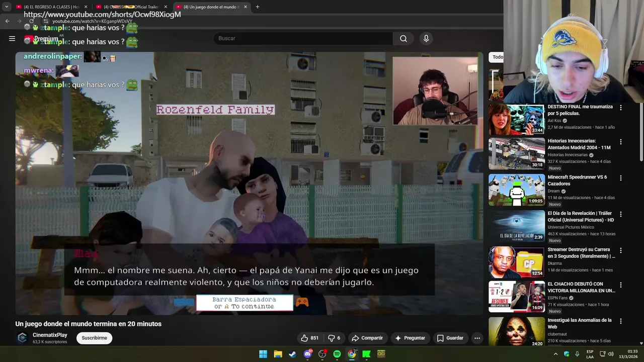
Task: Open the YouTube hamburger guide menu
Action: [x=12, y=39]
